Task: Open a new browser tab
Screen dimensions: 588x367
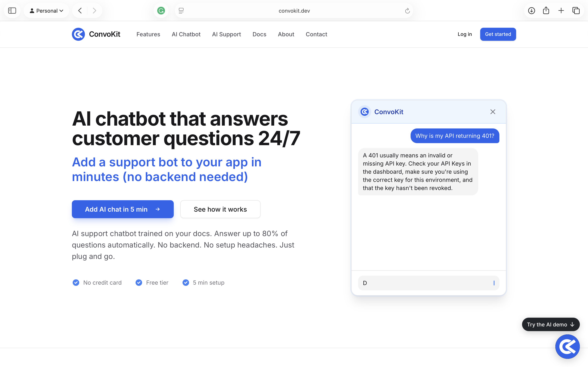Action: (x=561, y=10)
